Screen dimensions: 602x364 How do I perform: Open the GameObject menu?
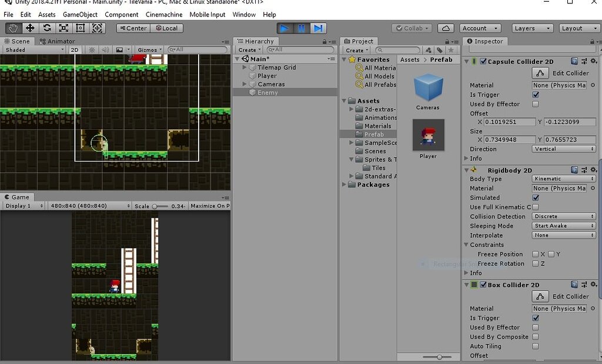(80, 14)
